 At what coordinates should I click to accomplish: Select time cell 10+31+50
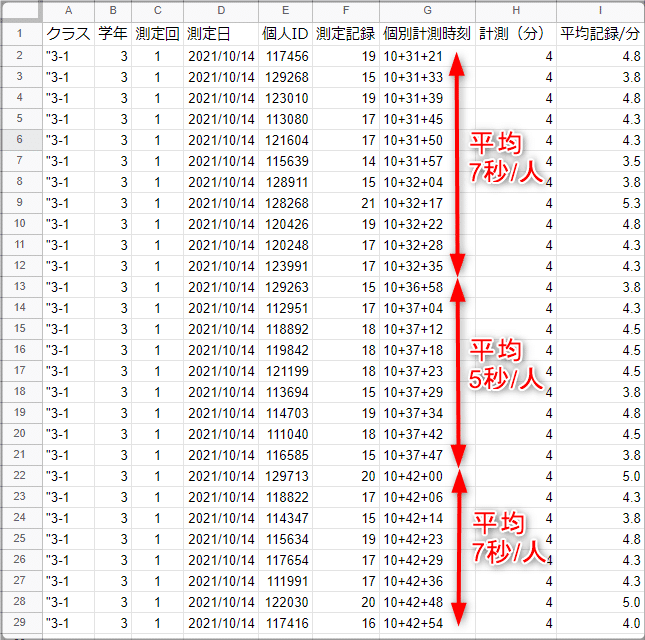coord(427,140)
